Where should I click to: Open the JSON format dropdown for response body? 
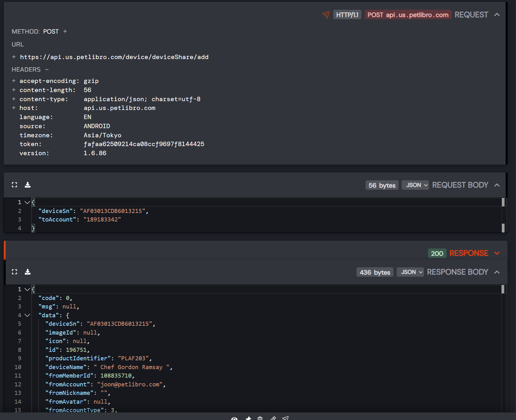pos(410,272)
